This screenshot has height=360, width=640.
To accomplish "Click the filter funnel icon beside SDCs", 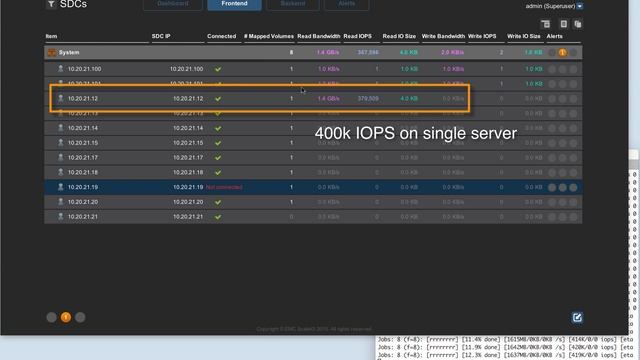I will (x=51, y=4).
